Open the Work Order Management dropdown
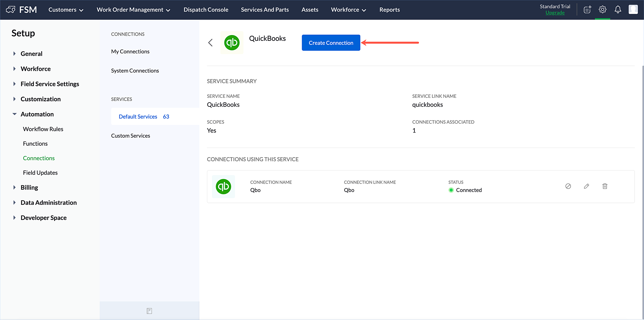The height and width of the screenshot is (320, 644). click(133, 10)
